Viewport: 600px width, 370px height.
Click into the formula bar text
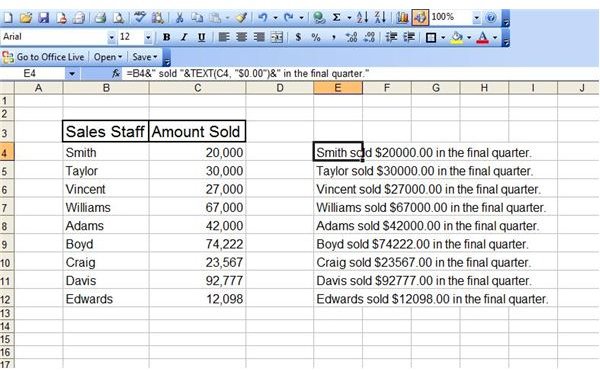coord(247,73)
